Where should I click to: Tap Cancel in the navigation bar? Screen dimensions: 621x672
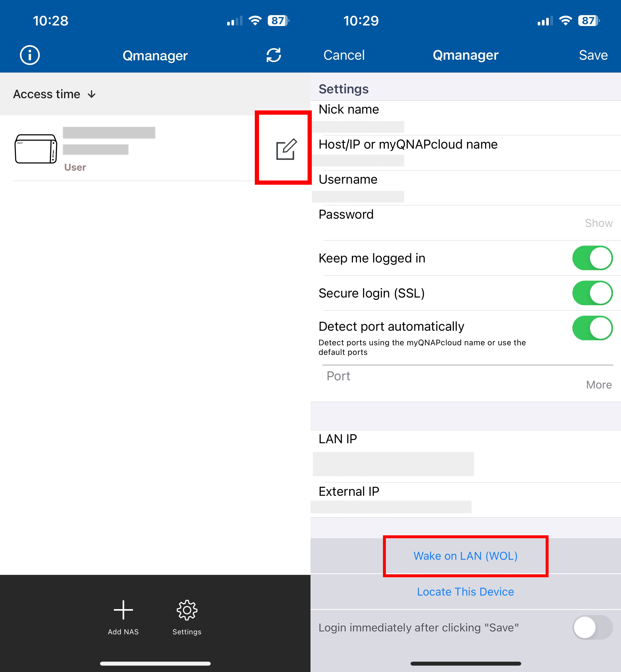click(x=344, y=55)
